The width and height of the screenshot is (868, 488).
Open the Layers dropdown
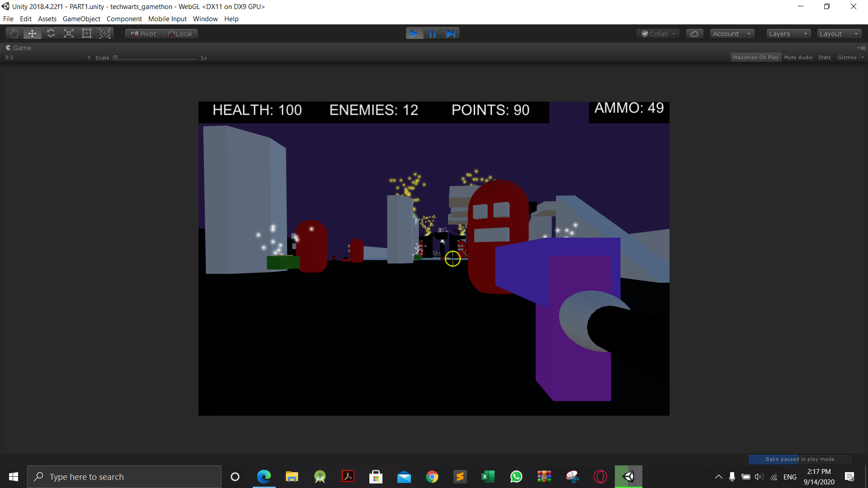click(788, 34)
